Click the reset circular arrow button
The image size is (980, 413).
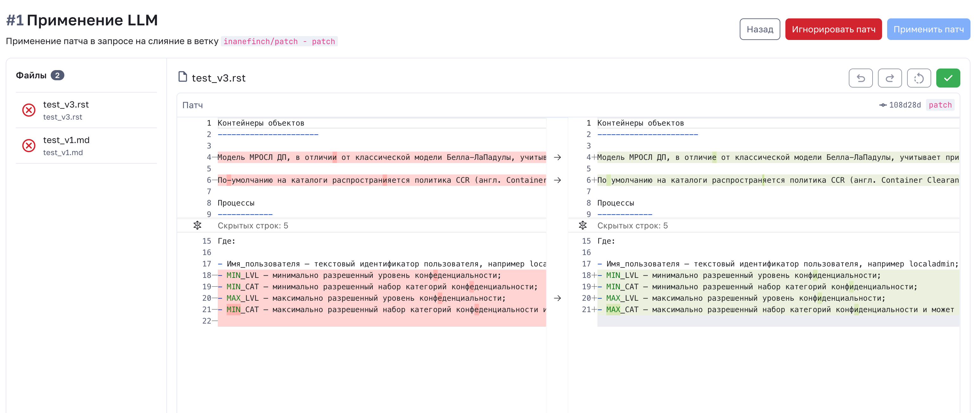pyautogui.click(x=919, y=78)
